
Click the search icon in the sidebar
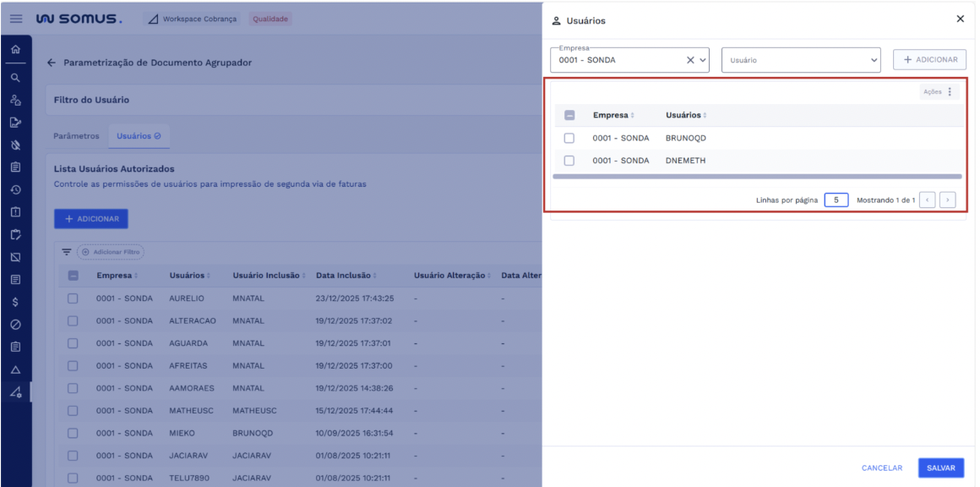tap(15, 77)
